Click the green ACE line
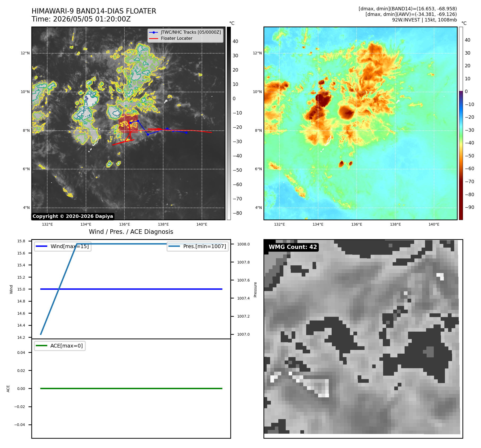481x448 pixels. tap(131, 388)
